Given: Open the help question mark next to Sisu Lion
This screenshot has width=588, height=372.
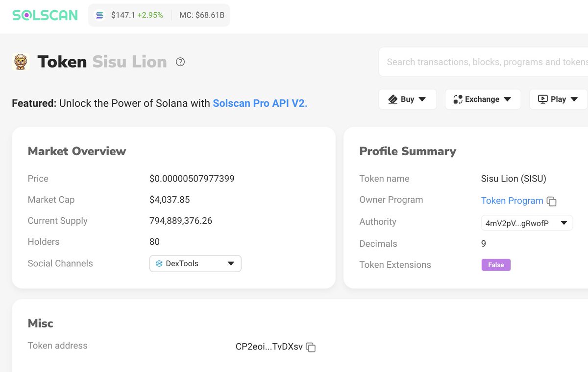Looking at the screenshot, I should (180, 62).
